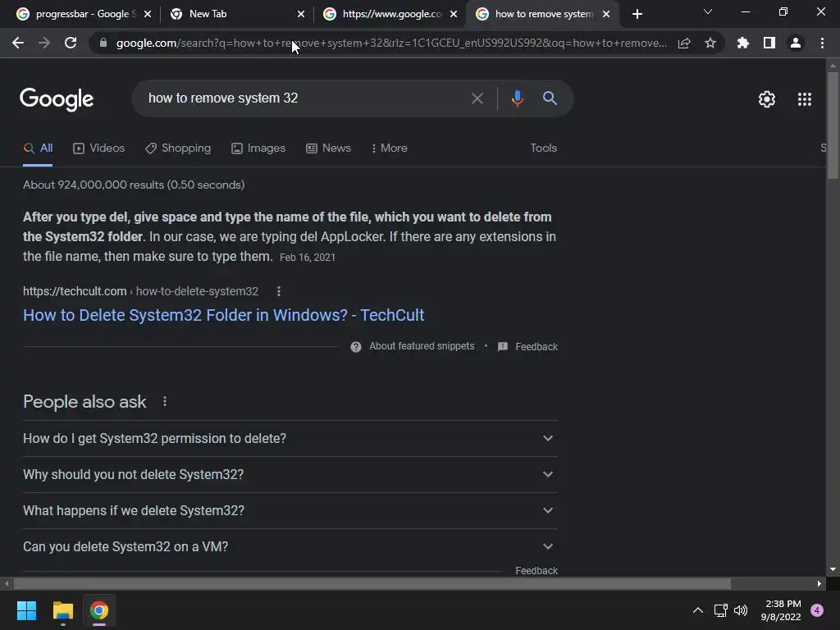Close the New Tab tab

tap(300, 15)
